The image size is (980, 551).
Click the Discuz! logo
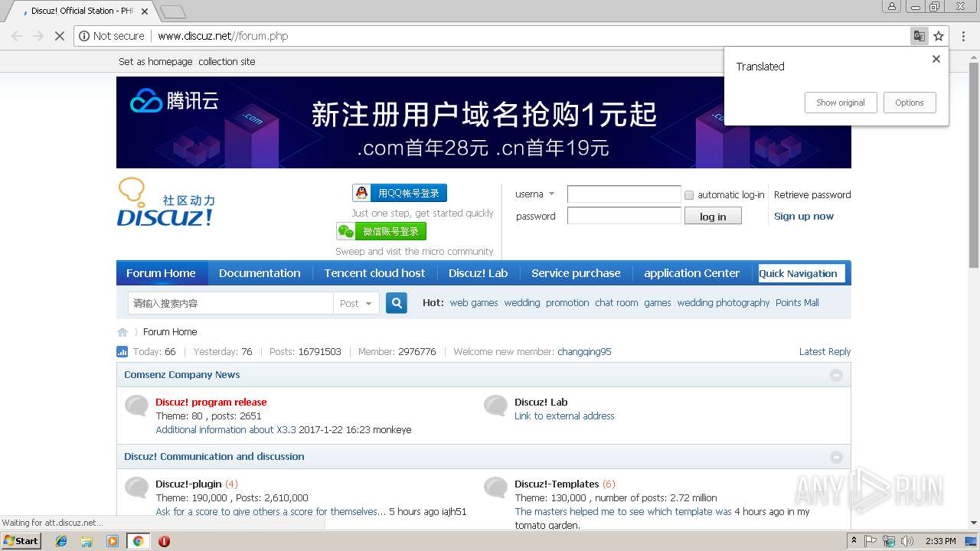tap(166, 203)
